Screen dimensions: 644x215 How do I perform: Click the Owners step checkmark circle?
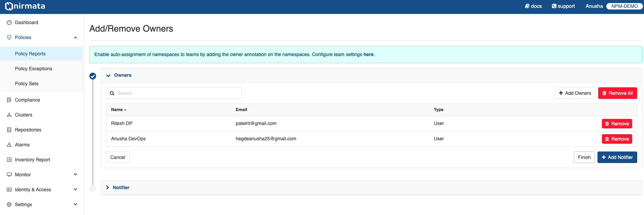tap(93, 76)
